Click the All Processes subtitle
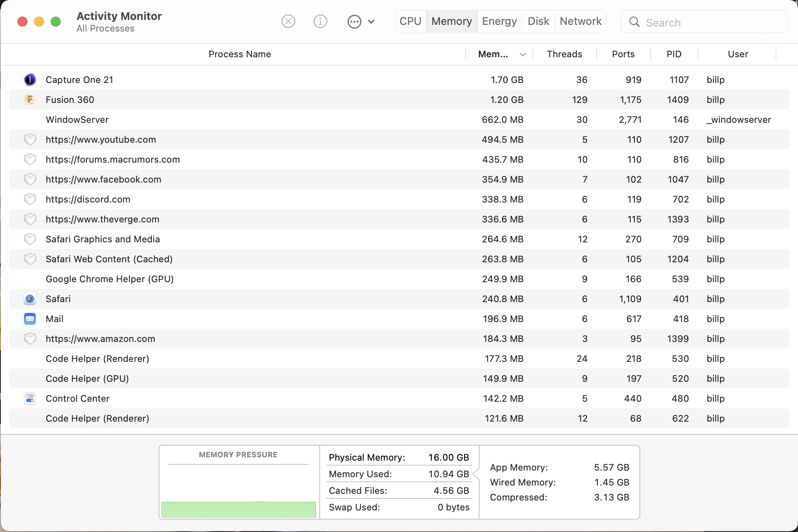The image size is (798, 532). 105,29
